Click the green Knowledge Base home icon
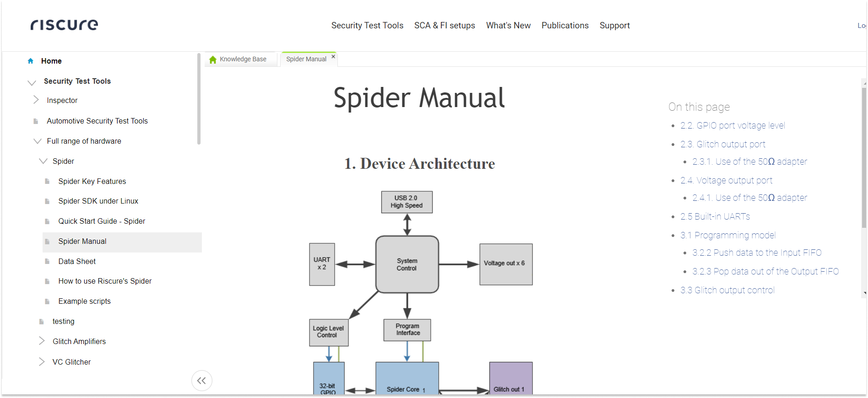The image size is (868, 398). click(213, 59)
